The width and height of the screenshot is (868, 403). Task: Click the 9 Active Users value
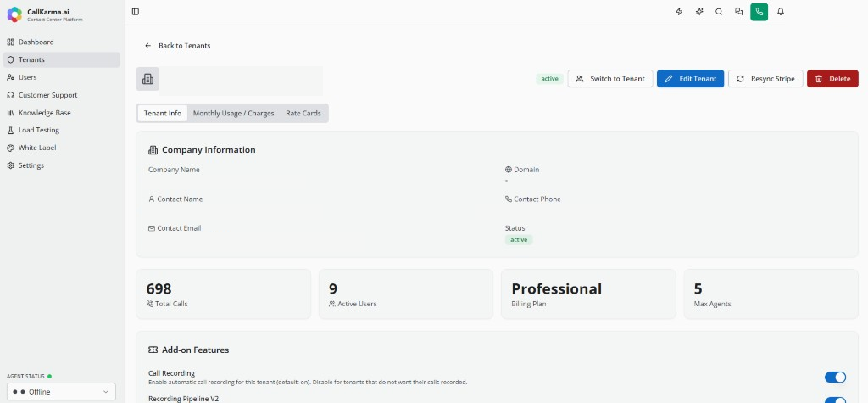(x=332, y=288)
